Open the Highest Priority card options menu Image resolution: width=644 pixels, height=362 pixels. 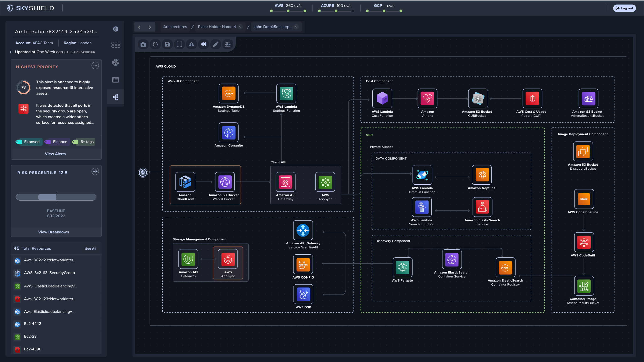click(95, 66)
